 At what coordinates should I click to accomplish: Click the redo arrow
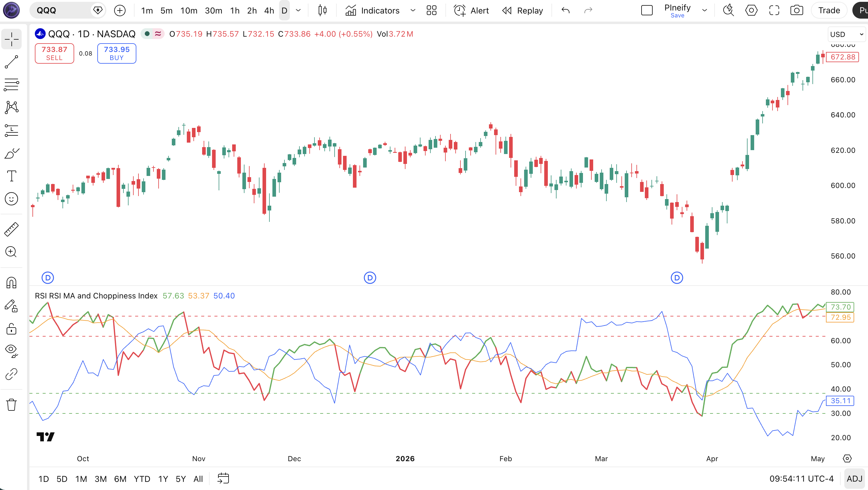[588, 11]
